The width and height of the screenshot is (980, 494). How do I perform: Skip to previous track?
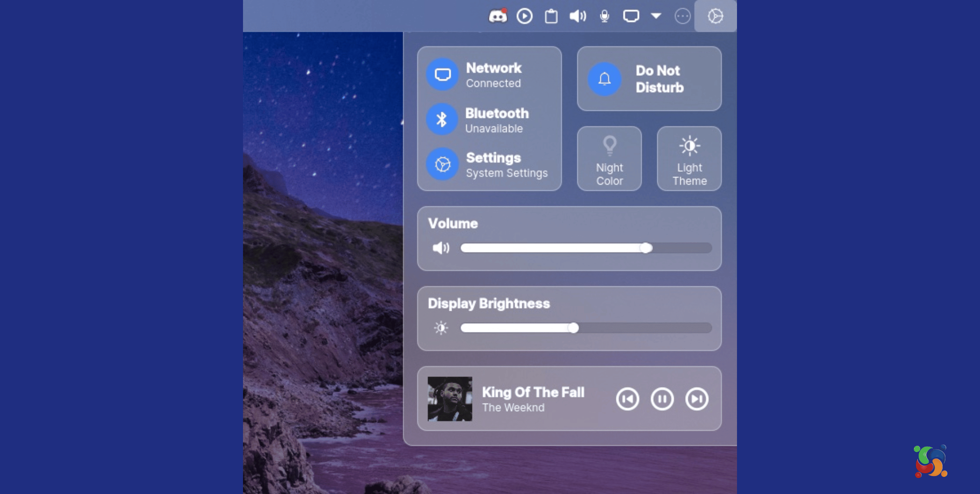pos(627,399)
